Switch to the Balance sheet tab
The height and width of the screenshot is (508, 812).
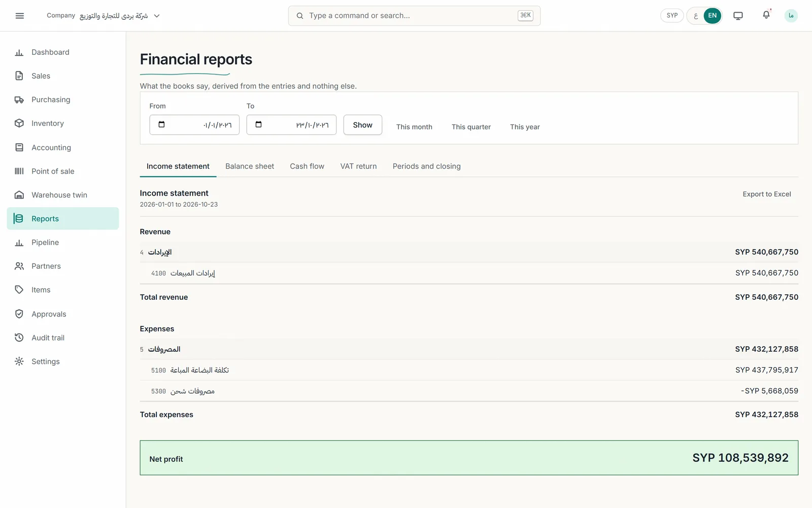250,166
